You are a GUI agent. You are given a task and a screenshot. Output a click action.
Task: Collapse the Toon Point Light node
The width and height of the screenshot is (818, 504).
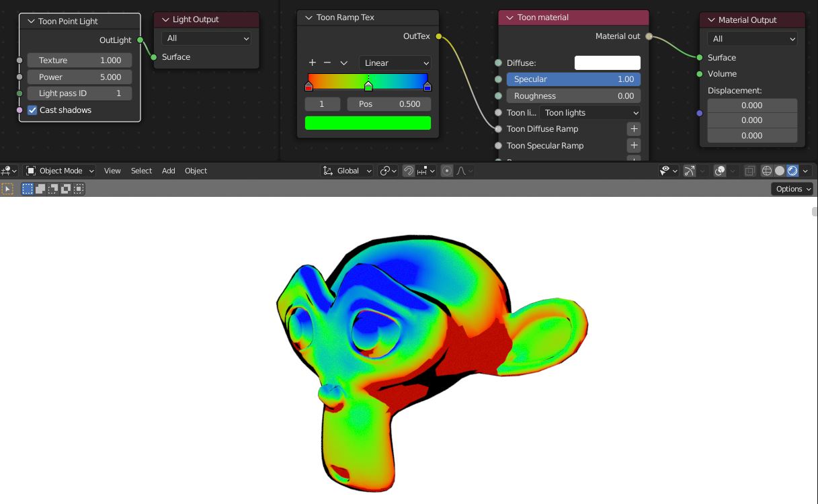[31, 22]
